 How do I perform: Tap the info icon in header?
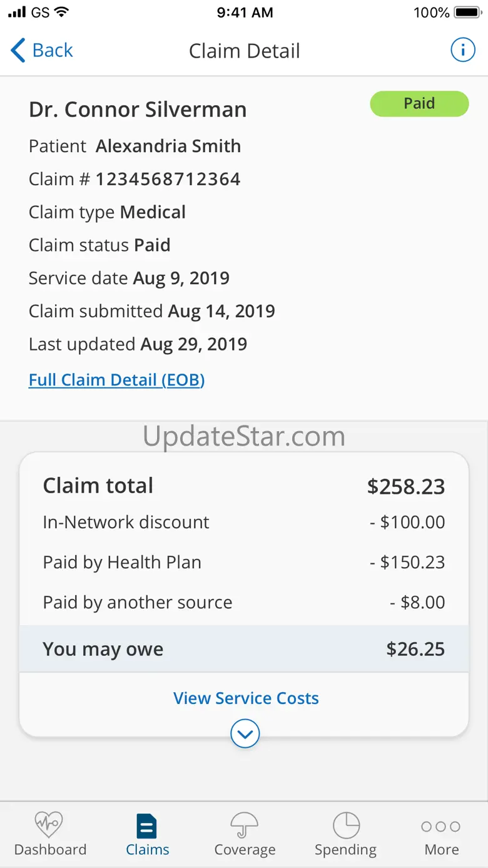pos(463,50)
